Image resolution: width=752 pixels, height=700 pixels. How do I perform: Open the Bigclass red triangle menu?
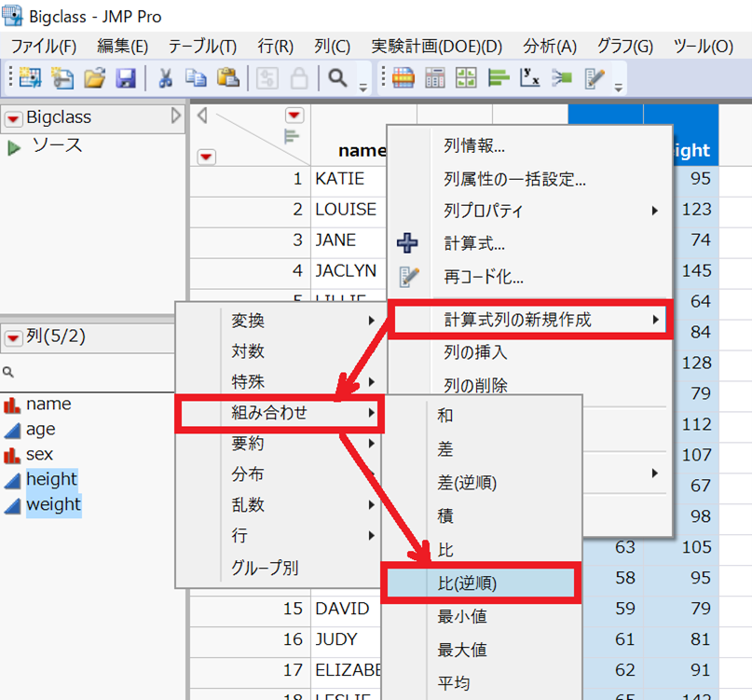tap(14, 118)
